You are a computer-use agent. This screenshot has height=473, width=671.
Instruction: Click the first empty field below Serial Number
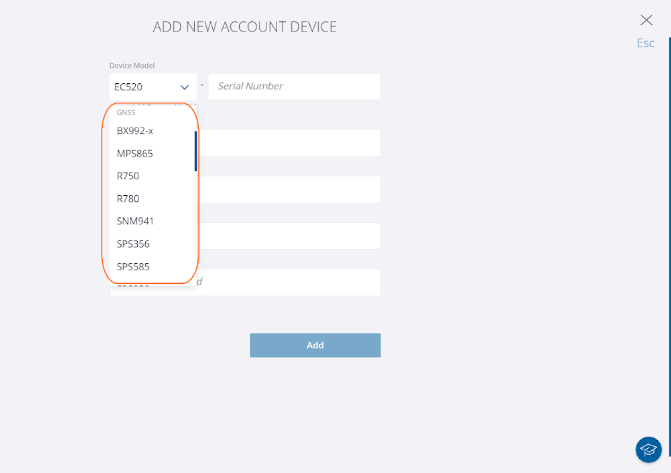click(290, 143)
